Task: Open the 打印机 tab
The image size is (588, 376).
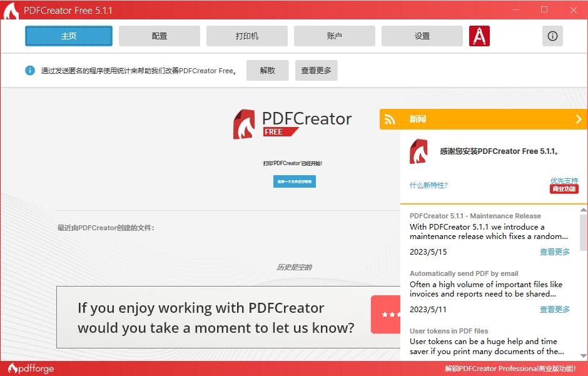Action: coord(247,36)
